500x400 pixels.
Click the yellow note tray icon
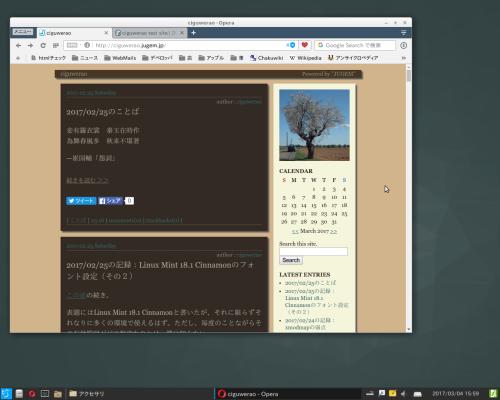[392, 394]
